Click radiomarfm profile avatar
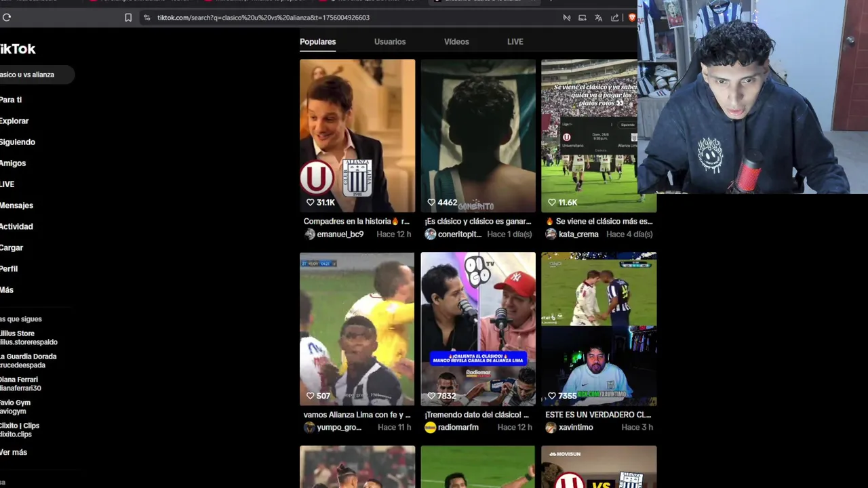This screenshot has width=868, height=488. point(430,427)
